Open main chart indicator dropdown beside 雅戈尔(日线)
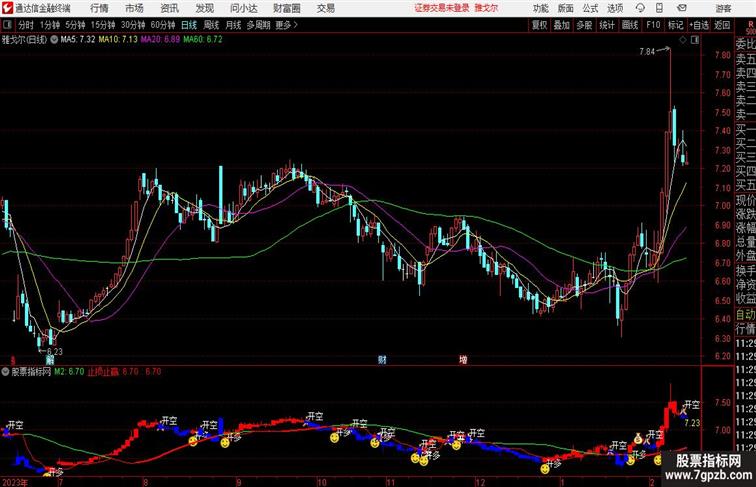The image size is (756, 487). [54, 40]
